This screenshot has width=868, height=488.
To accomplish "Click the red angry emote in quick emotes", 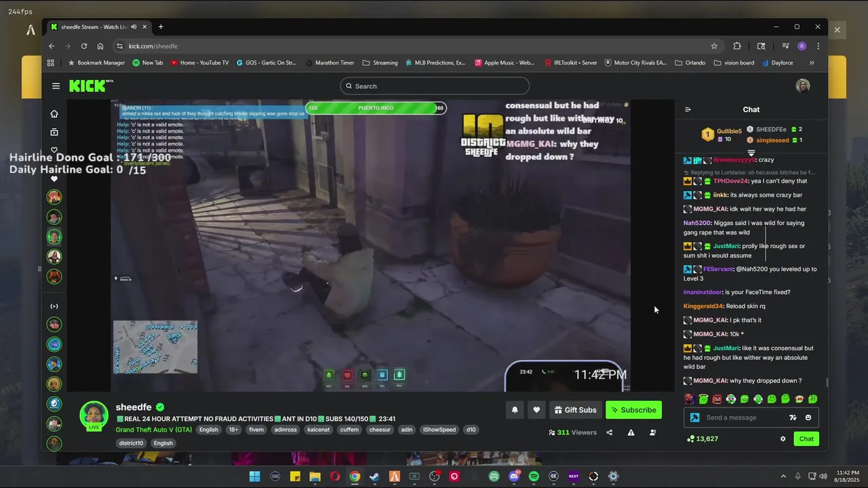I will [x=717, y=399].
